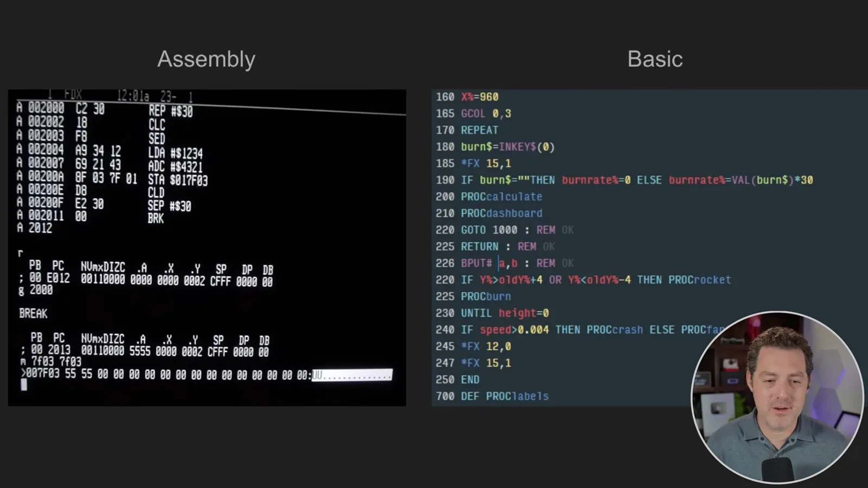This screenshot has height=488, width=868.
Task: Click the line containing "PROCrocket"
Action: point(583,280)
